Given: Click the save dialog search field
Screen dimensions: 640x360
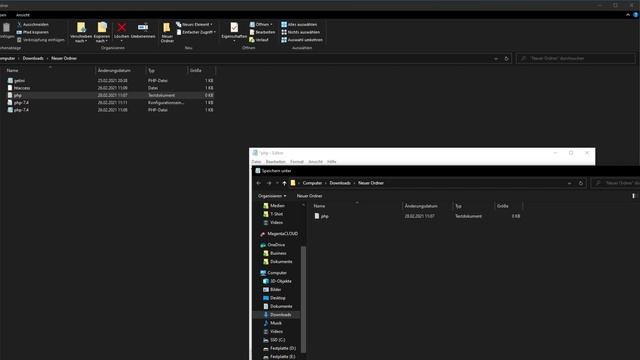Looking at the screenshot, I should [x=616, y=183].
